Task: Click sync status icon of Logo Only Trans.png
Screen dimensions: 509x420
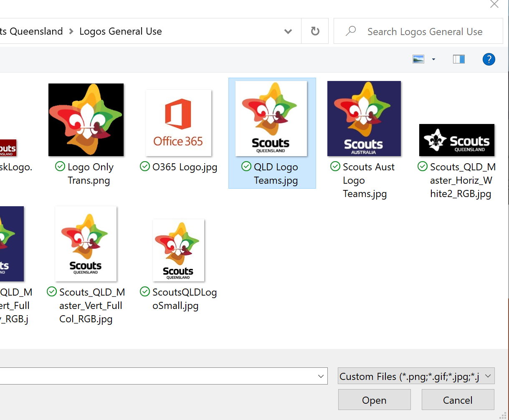Action: point(60,167)
